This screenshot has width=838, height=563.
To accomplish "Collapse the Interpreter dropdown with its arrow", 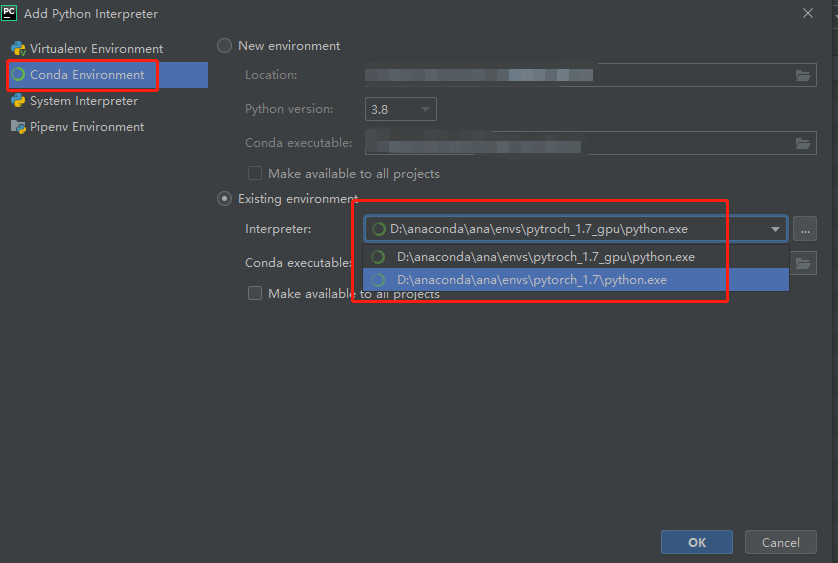I will tap(775, 229).
